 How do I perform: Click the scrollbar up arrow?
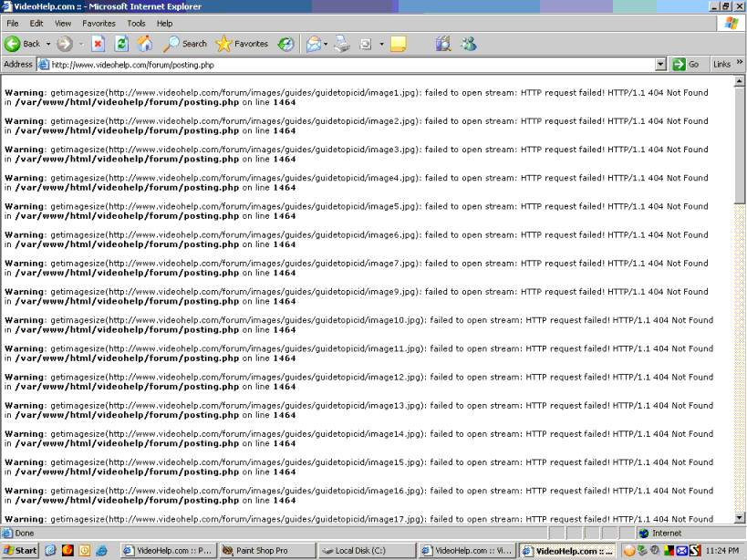(x=739, y=81)
